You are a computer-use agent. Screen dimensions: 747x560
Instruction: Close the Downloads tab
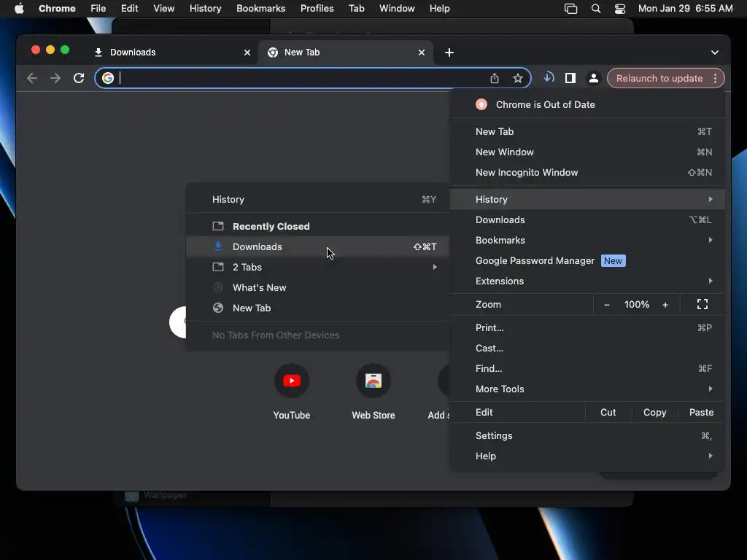click(x=247, y=52)
